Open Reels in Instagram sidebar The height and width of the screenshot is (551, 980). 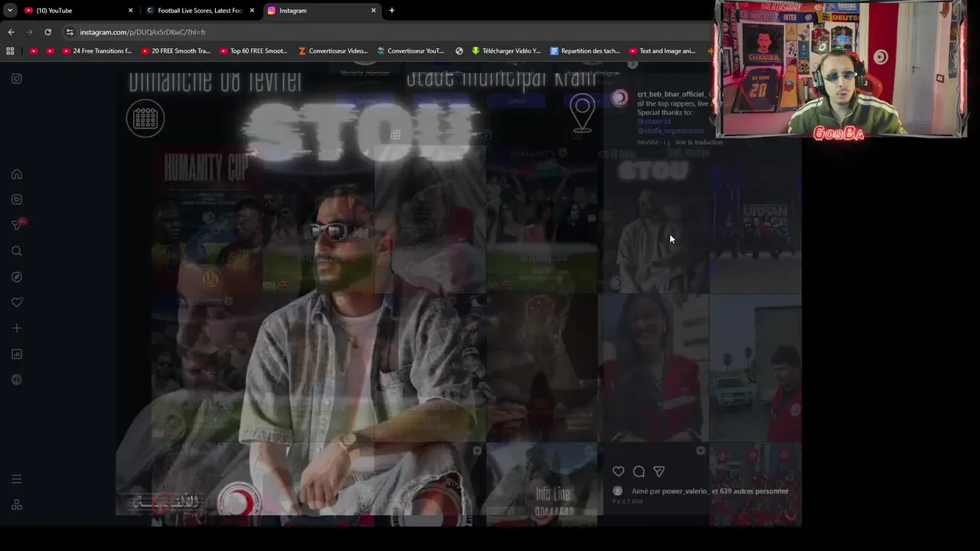tap(17, 200)
